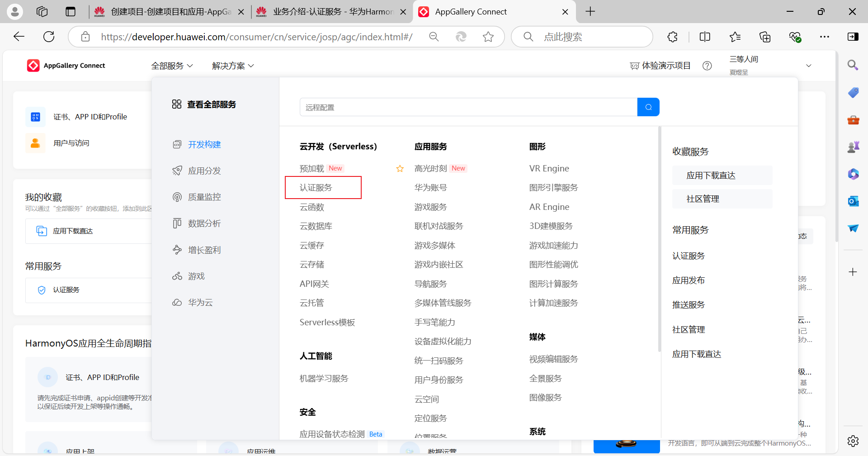Open the 机器学习服务 link
This screenshot has height=456, width=868.
(x=324, y=379)
